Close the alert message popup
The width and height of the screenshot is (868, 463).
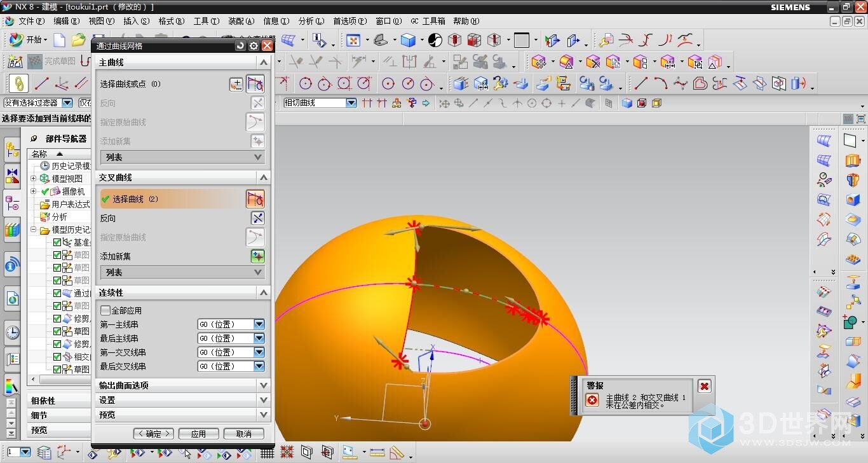coord(704,386)
